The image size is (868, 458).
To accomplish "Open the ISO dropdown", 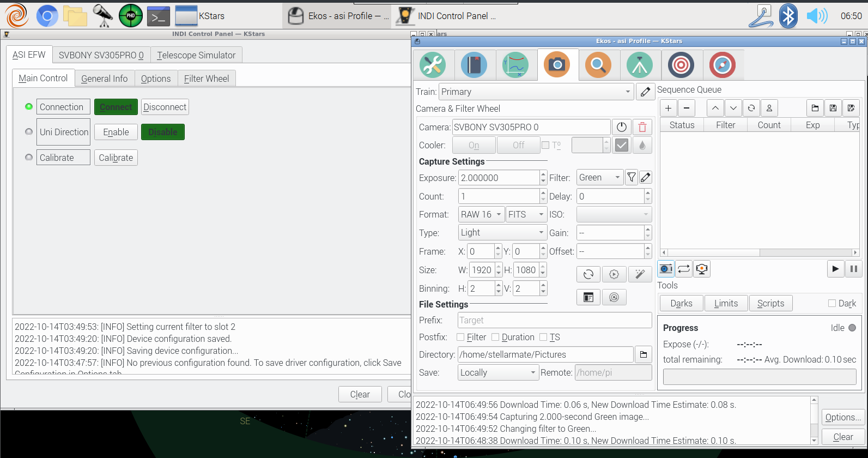I will 614,214.
